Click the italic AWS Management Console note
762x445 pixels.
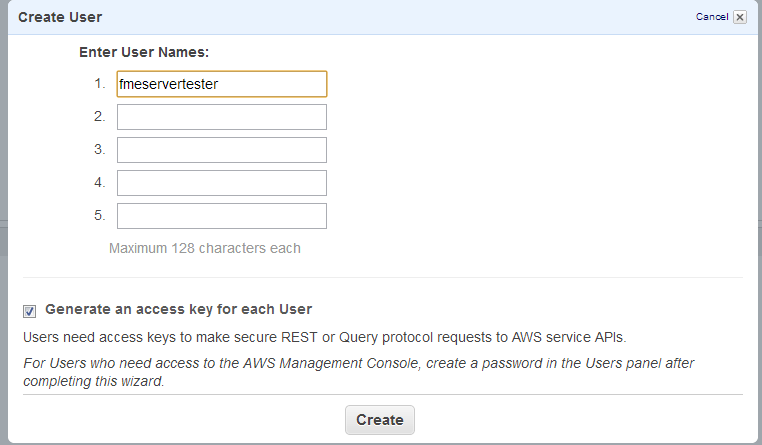click(358, 371)
